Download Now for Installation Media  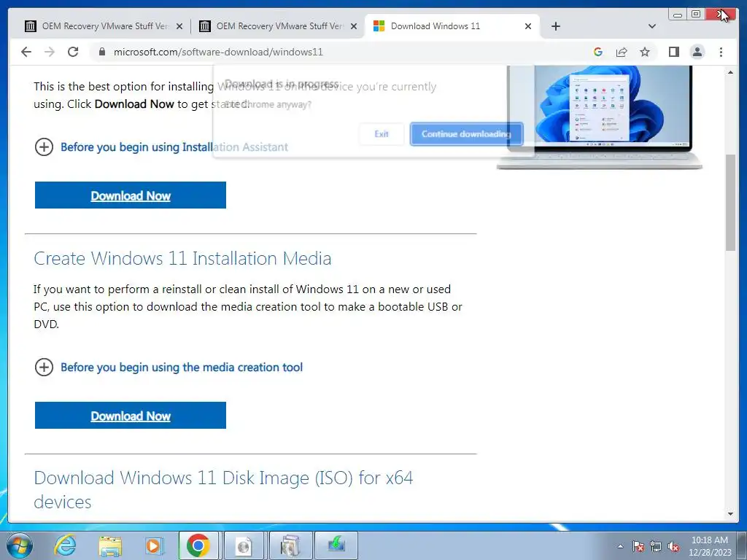coord(131,415)
